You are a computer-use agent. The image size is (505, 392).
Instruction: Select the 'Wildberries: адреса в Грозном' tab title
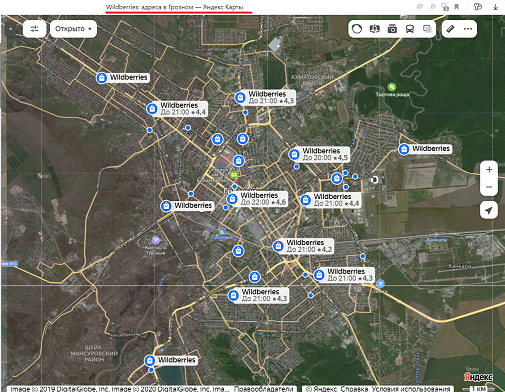point(175,7)
